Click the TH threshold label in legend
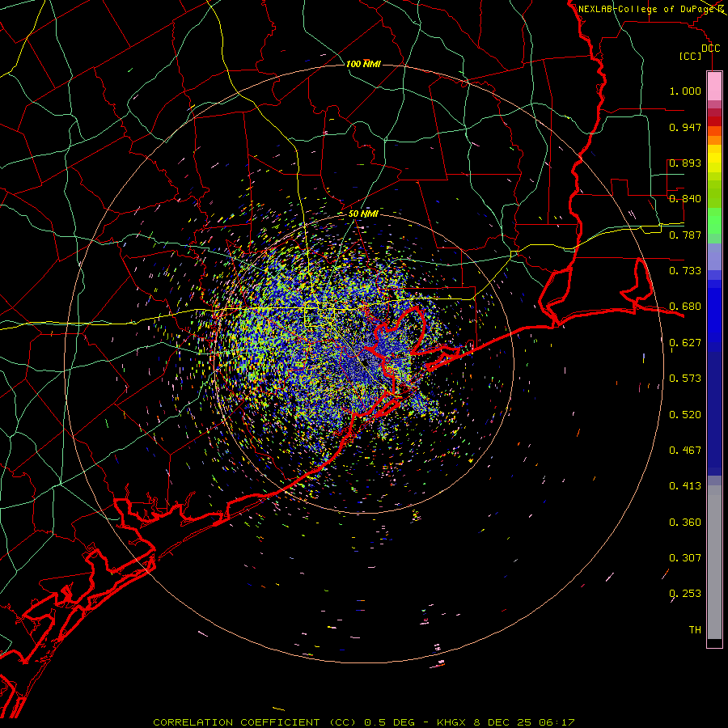 pos(695,630)
